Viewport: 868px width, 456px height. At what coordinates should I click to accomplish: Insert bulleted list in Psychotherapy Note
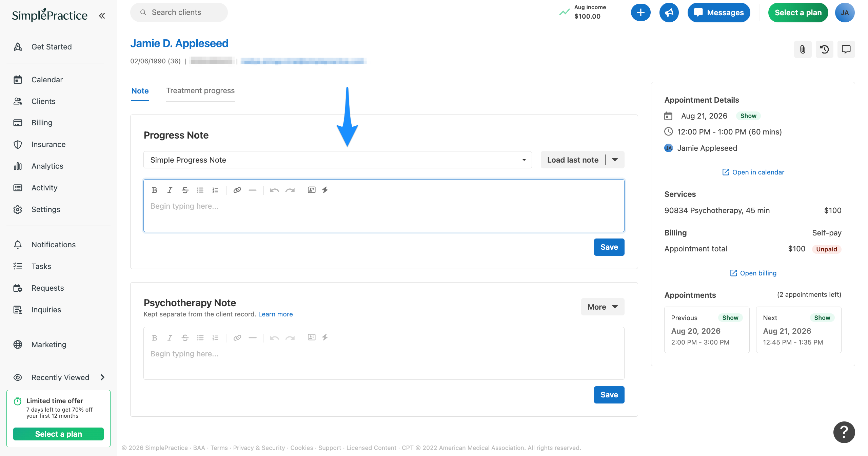200,337
